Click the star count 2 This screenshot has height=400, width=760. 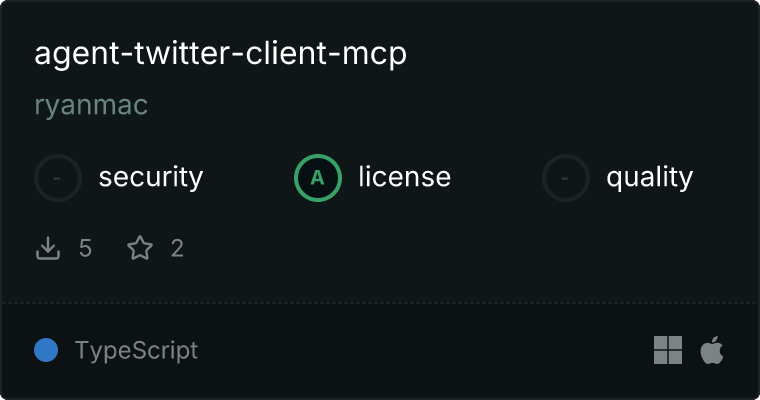tap(177, 248)
